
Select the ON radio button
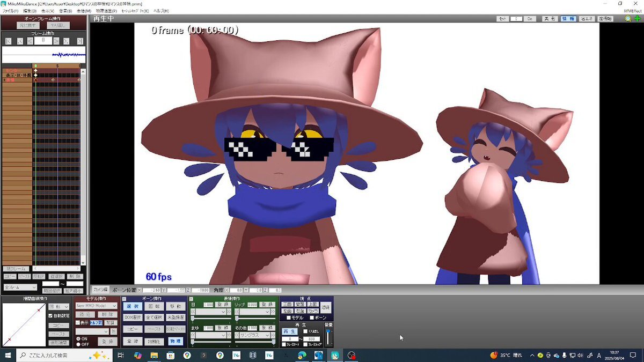pos(78,339)
